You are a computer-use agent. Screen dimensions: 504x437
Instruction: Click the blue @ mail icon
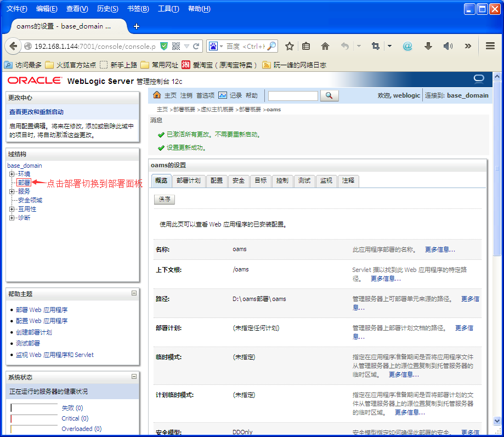(407, 46)
